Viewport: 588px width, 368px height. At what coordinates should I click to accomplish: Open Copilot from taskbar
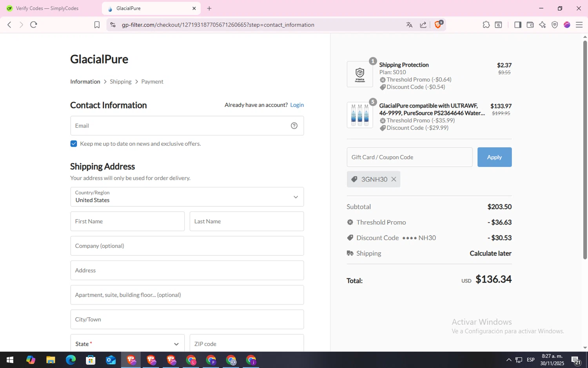[31, 360]
